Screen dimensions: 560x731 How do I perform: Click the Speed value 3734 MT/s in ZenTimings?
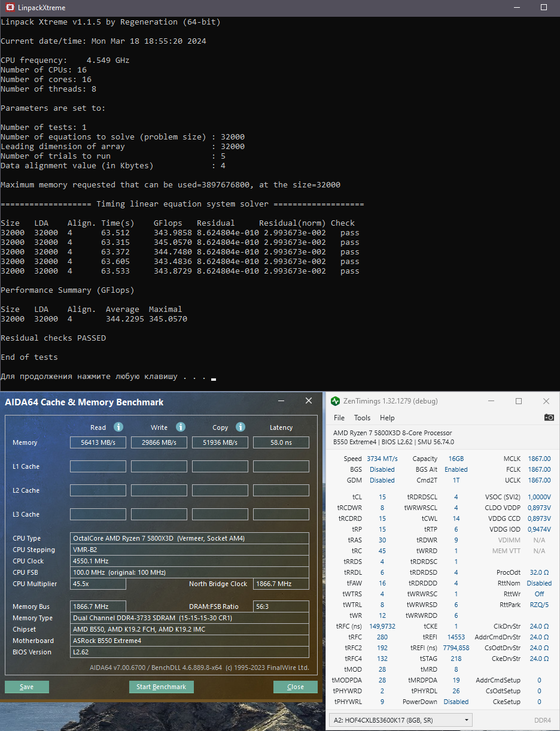tap(382, 459)
